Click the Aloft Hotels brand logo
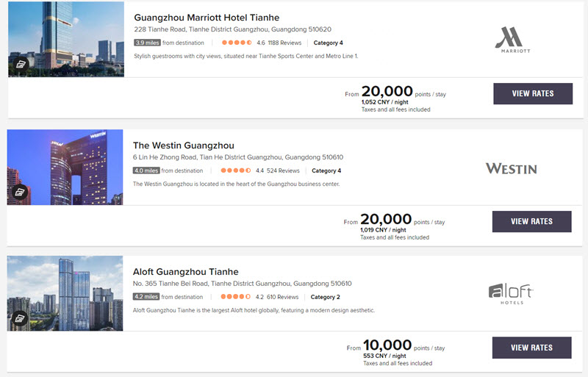 pos(511,294)
